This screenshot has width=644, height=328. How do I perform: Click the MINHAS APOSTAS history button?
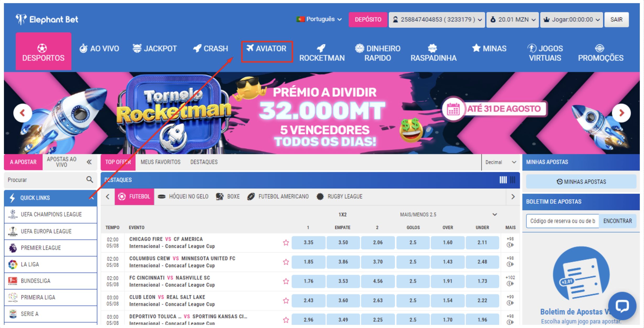pos(581,182)
